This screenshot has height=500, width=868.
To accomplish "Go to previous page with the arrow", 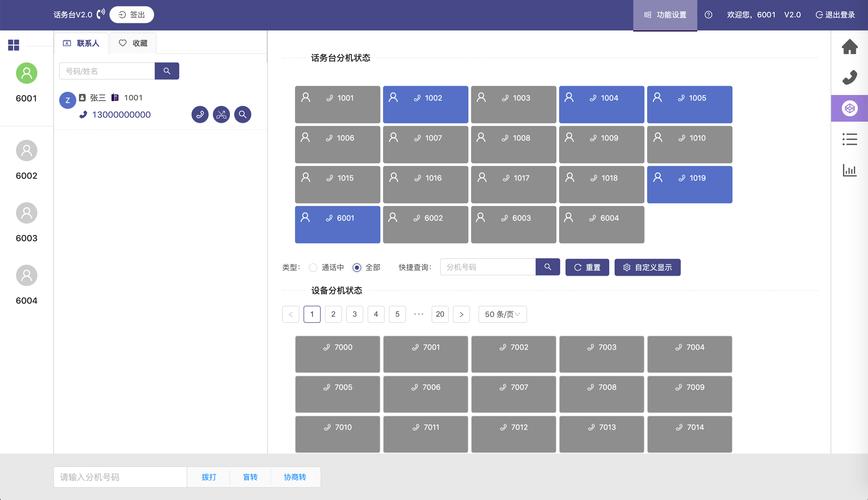I will 291,315.
